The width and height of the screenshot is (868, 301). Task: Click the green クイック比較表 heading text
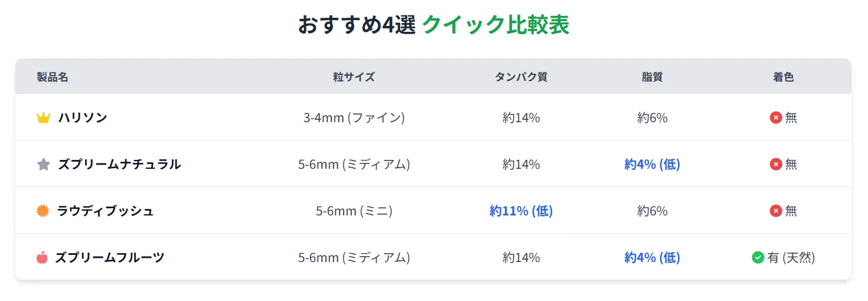pyautogui.click(x=495, y=25)
